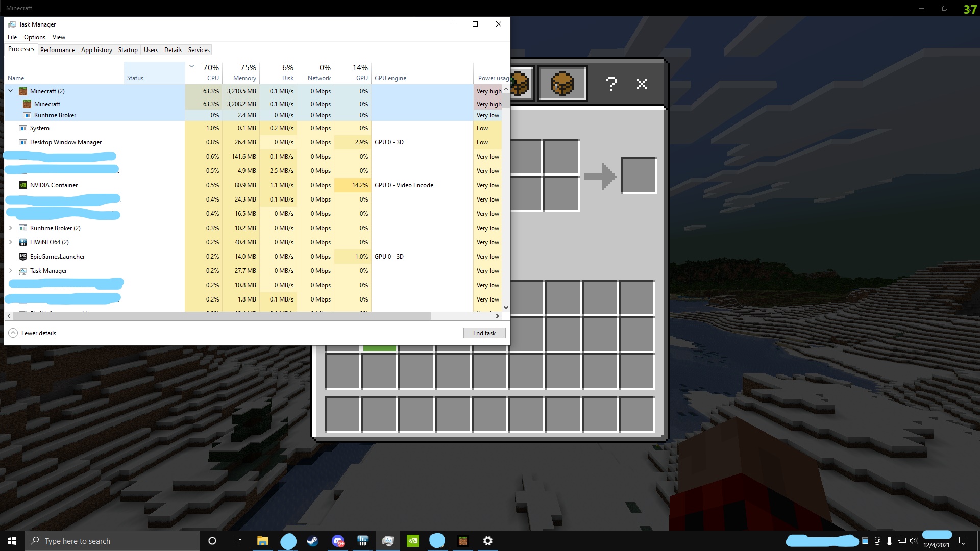Click the horizontal scrollbar in Task Manager
The width and height of the screenshot is (980, 551).
[x=222, y=316]
